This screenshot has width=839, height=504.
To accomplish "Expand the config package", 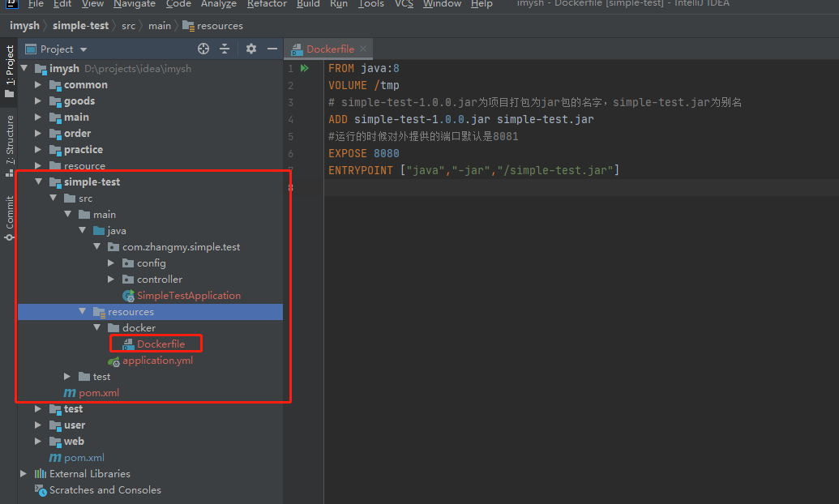I will (111, 263).
